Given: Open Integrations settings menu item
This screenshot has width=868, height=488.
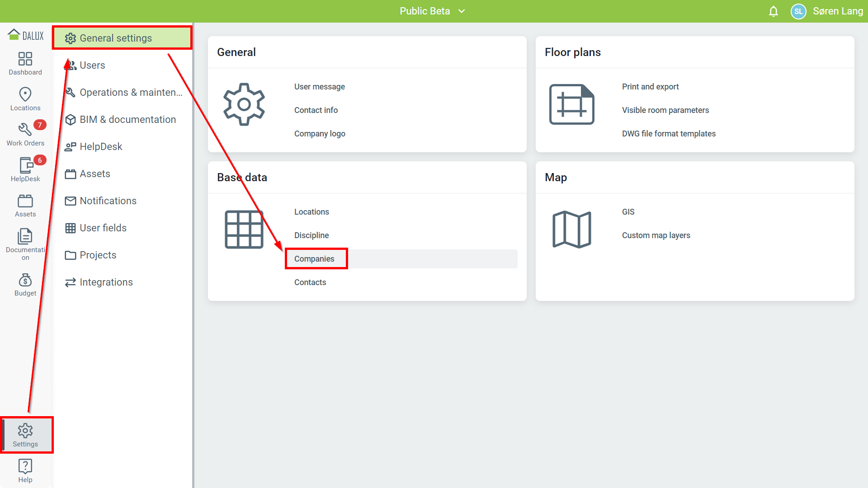Looking at the screenshot, I should point(106,282).
